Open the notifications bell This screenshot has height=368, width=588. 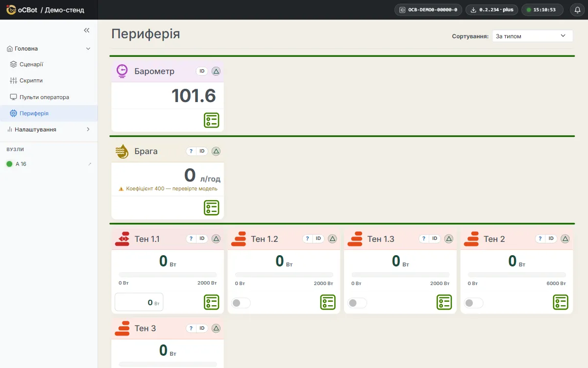577,10
